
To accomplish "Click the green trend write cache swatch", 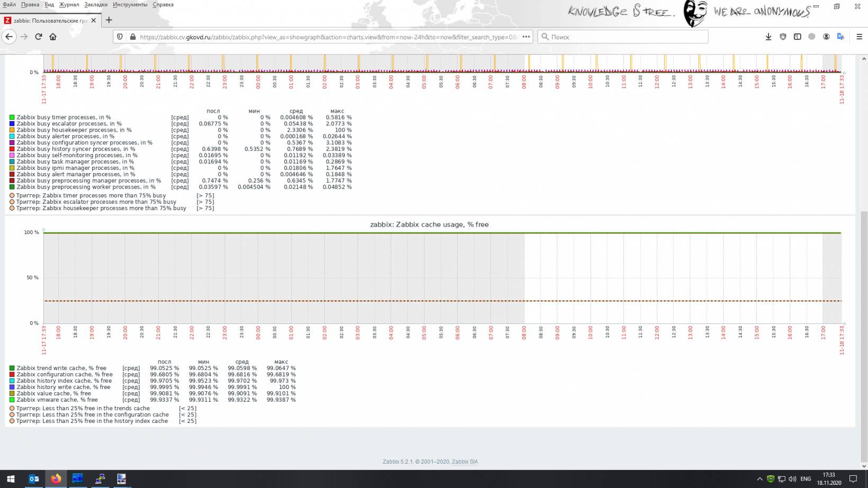I will click(x=12, y=368).
